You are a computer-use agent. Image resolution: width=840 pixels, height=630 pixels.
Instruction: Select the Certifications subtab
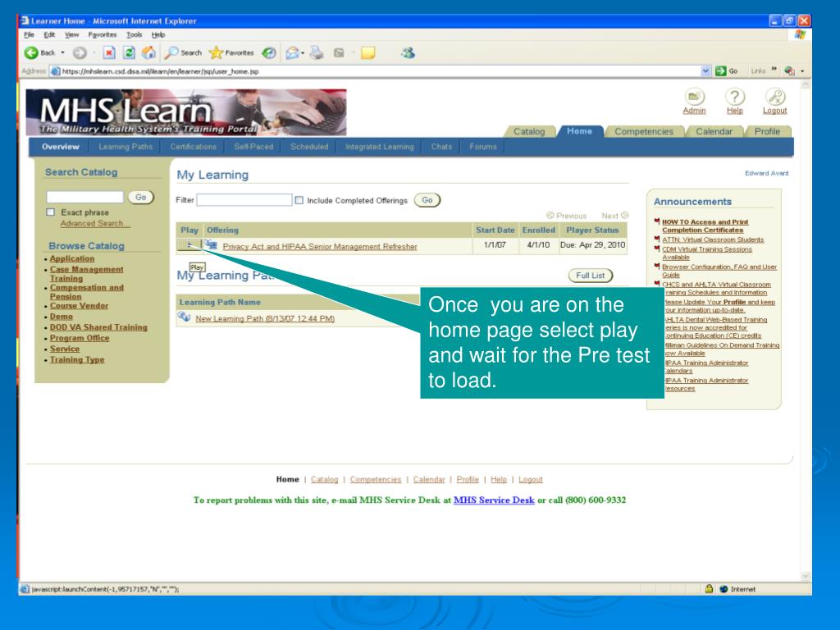pyautogui.click(x=194, y=147)
